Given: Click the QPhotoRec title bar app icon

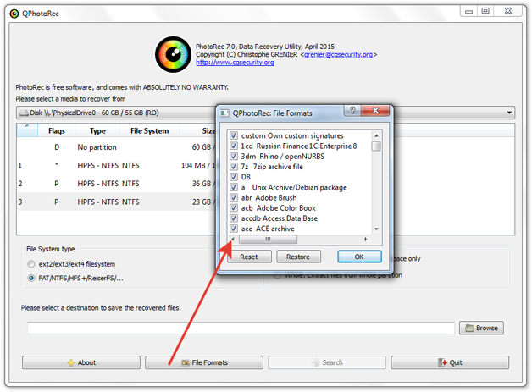Looking at the screenshot, I should point(14,14).
